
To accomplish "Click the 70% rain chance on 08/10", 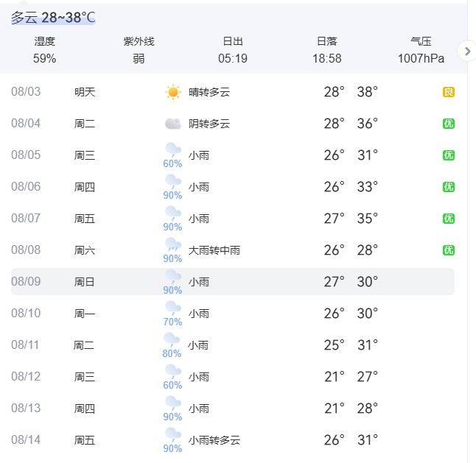I will [172, 322].
